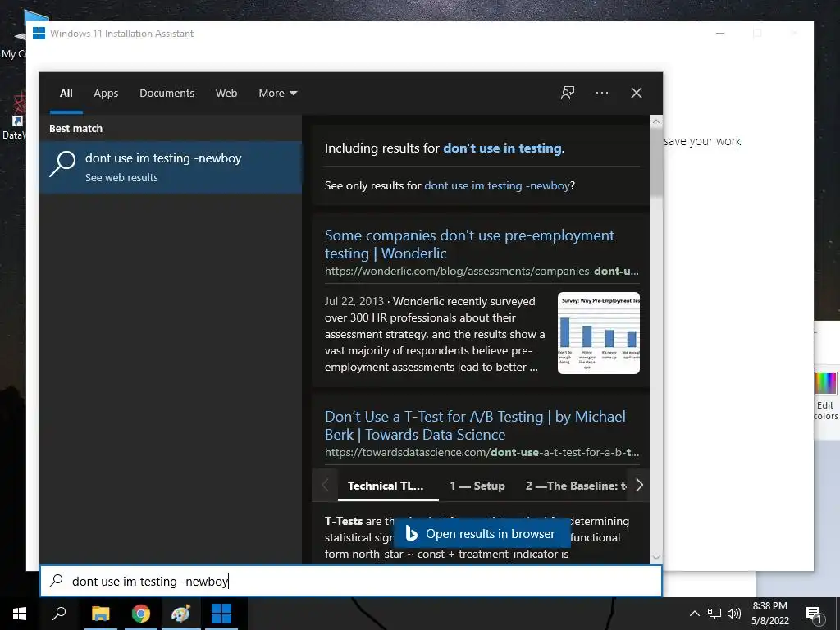Open dont use im testing -newboy only-results link
The width and height of the screenshot is (840, 630).
496,185
